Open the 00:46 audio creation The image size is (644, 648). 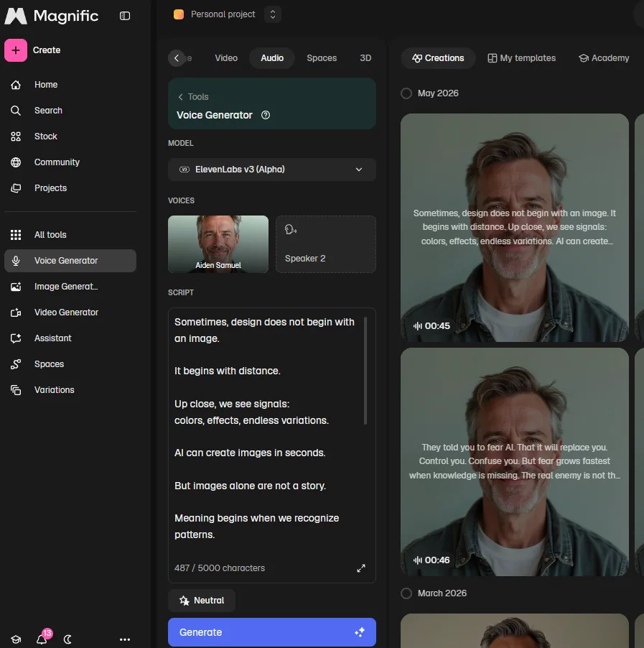click(515, 462)
